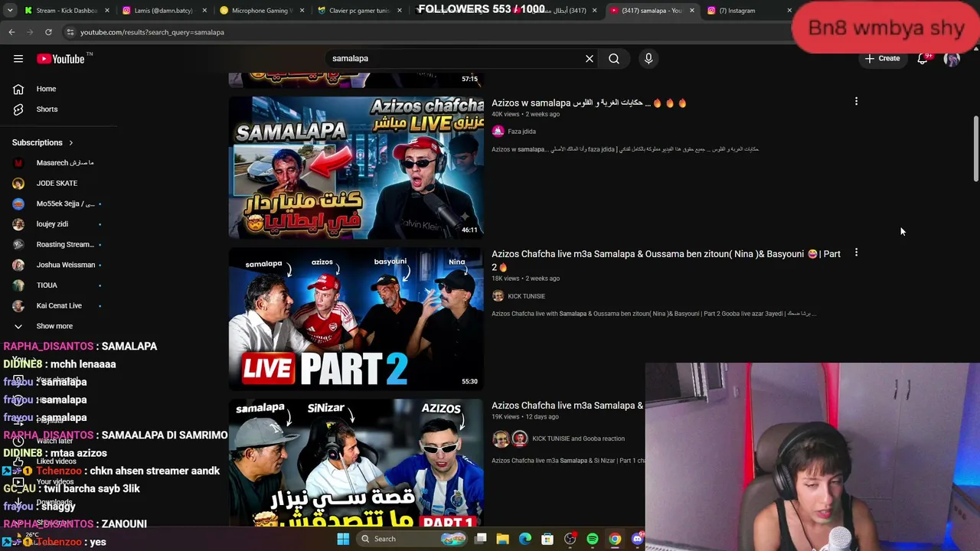
Task: Open Task View on the taskbar
Action: click(x=480, y=539)
